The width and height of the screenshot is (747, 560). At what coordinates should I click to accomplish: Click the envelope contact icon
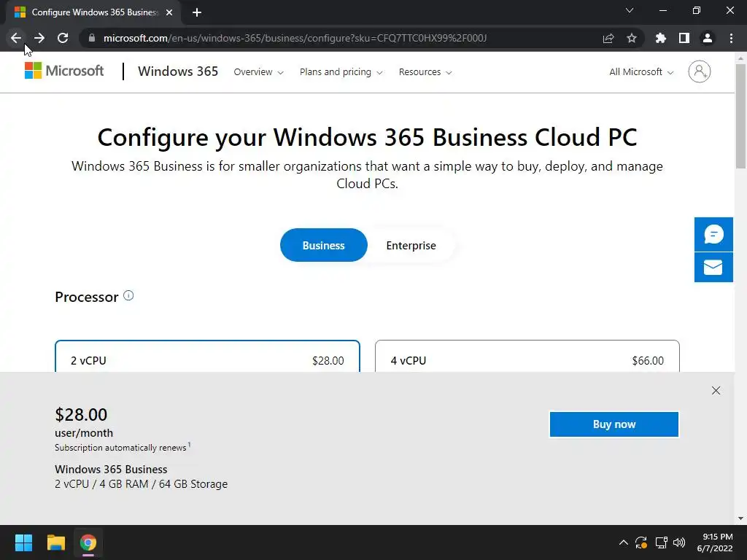coord(713,268)
